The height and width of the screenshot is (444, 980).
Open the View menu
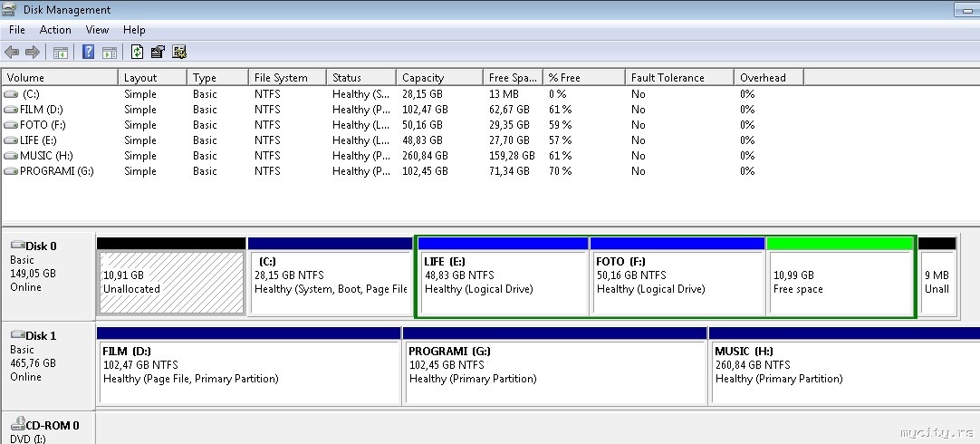point(97,30)
